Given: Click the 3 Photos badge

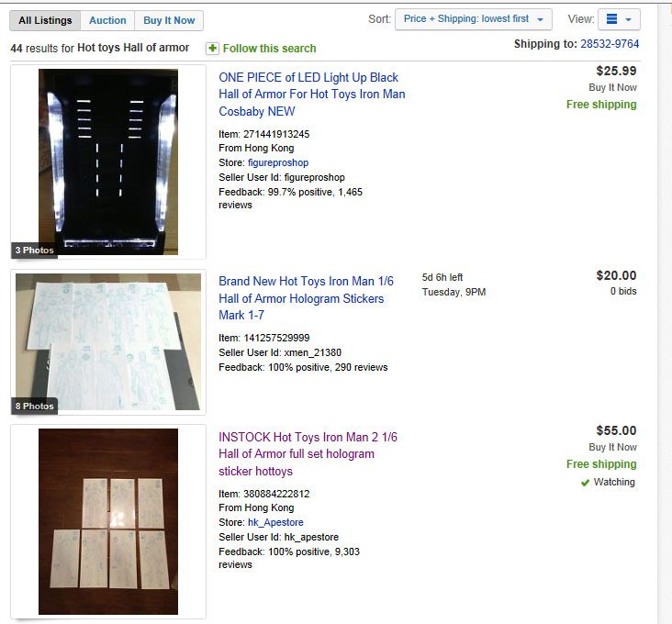Looking at the screenshot, I should tap(34, 251).
